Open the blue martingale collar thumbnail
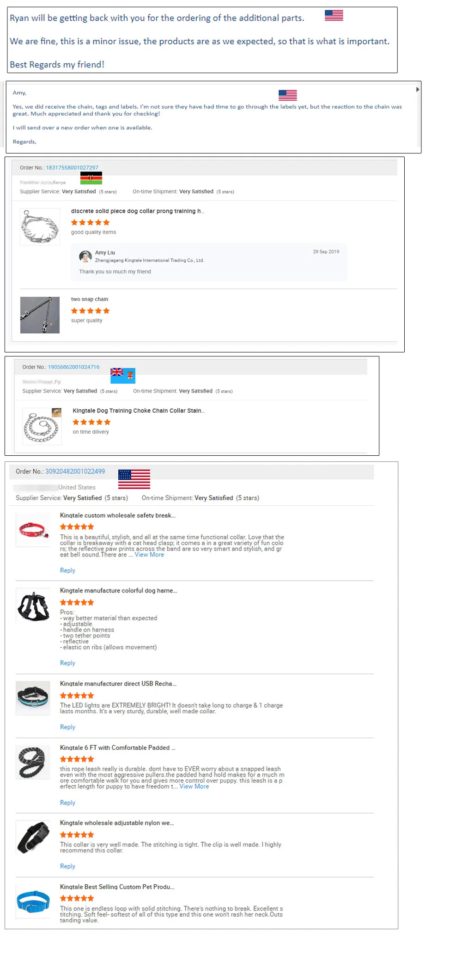The width and height of the screenshot is (462, 980). (x=33, y=901)
